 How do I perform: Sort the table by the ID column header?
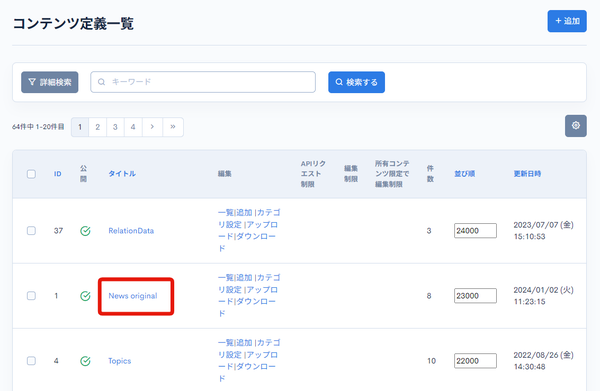tap(57, 174)
